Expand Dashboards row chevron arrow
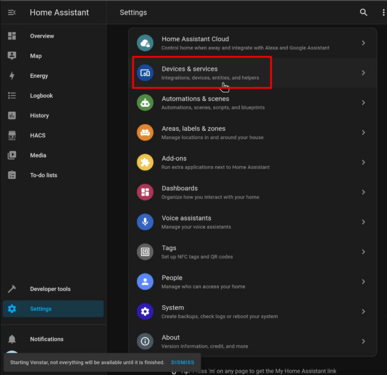387x375 pixels. [x=363, y=192]
